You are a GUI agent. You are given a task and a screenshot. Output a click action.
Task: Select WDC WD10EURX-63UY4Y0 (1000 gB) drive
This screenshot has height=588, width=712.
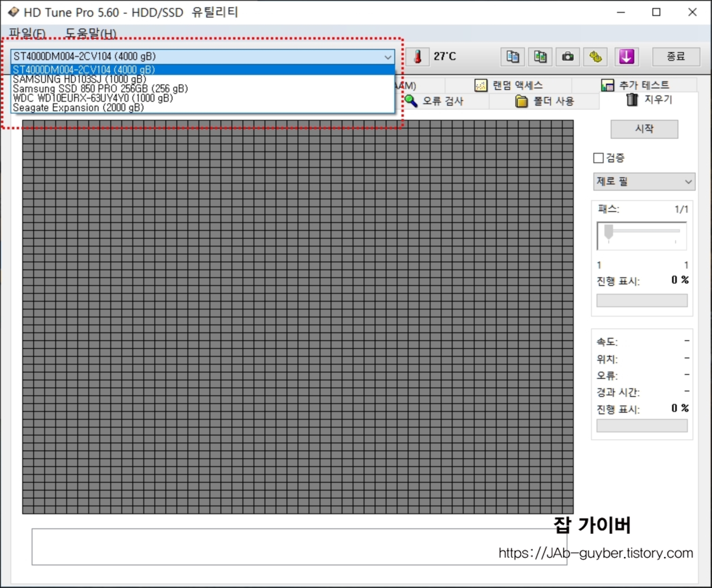tap(203, 98)
